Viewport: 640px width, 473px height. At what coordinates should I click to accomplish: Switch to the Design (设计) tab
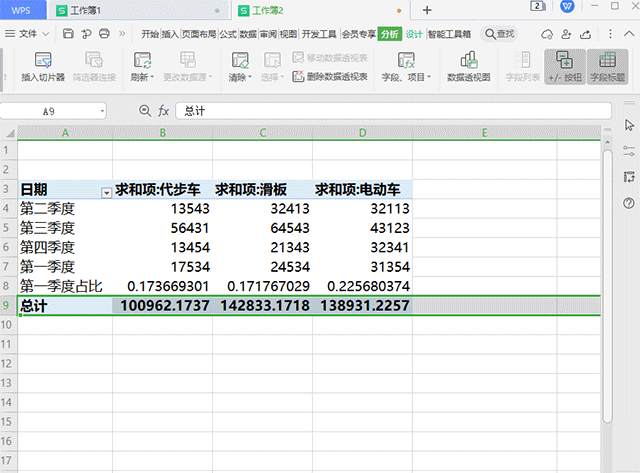[414, 34]
